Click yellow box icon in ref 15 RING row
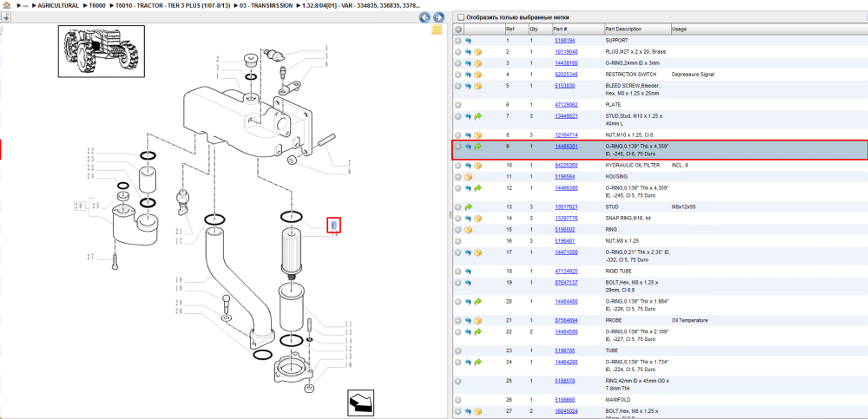The image size is (868, 419). click(468, 230)
